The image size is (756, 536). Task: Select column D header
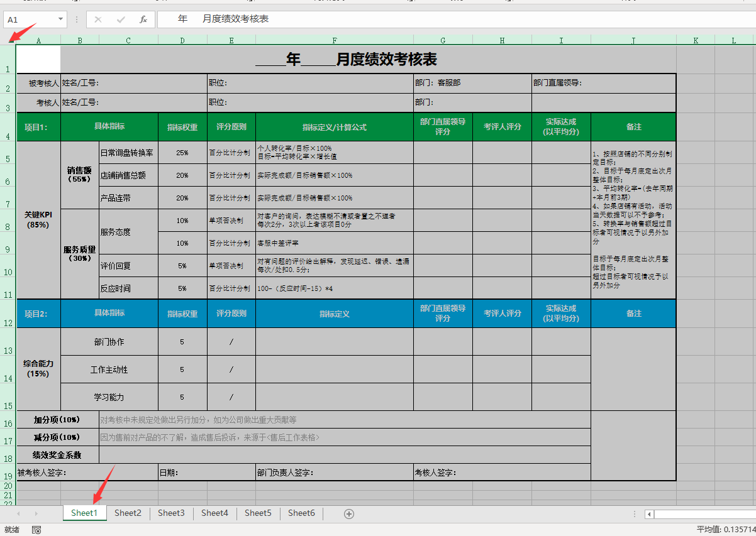(x=182, y=40)
